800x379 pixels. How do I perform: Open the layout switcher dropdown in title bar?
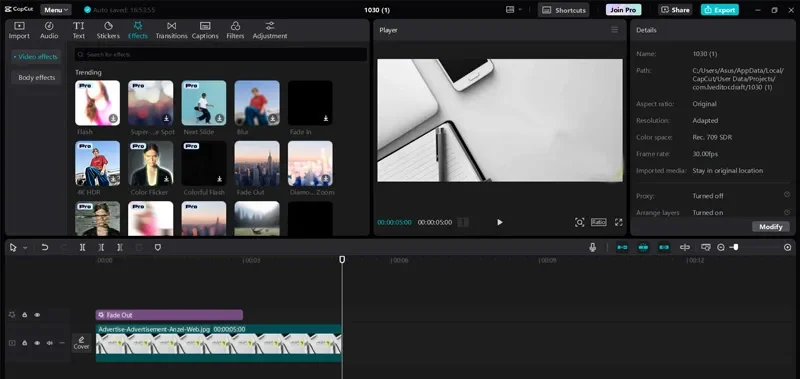[x=514, y=10]
